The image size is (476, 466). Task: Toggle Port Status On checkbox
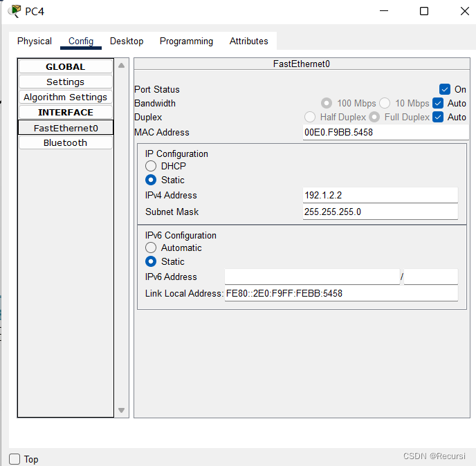pos(445,89)
